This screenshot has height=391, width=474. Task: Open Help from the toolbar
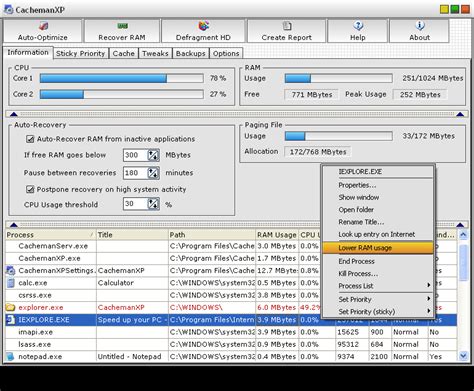358,31
